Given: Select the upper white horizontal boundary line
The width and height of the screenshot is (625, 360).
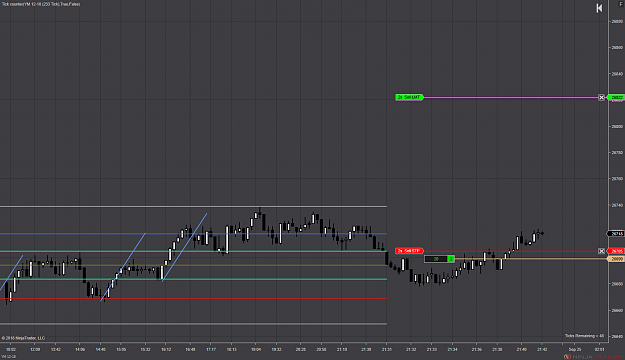Looking at the screenshot, I should click(x=193, y=207).
